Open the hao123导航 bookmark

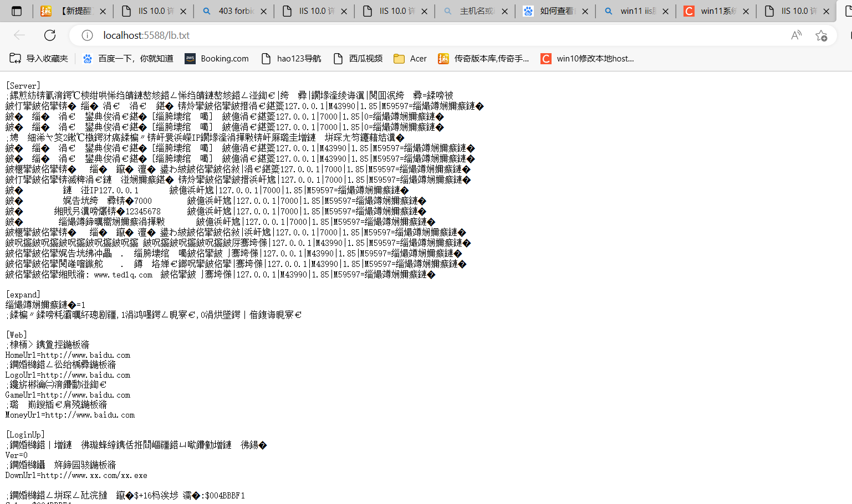291,59
